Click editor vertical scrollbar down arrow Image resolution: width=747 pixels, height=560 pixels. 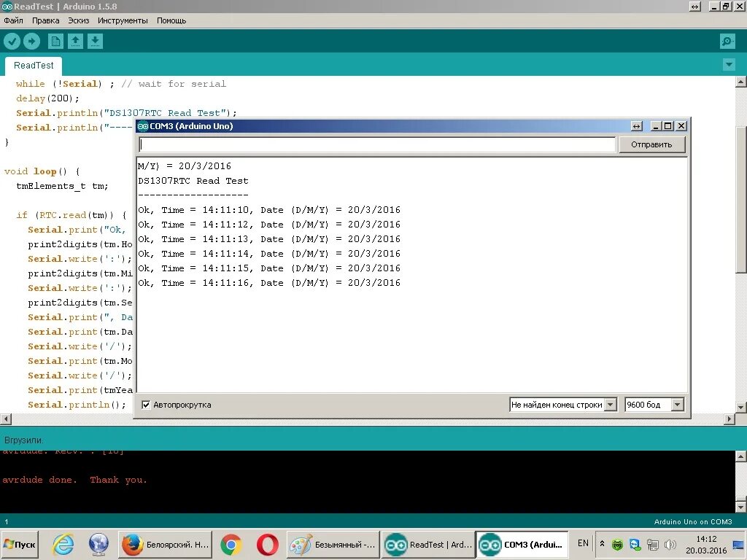(x=741, y=407)
